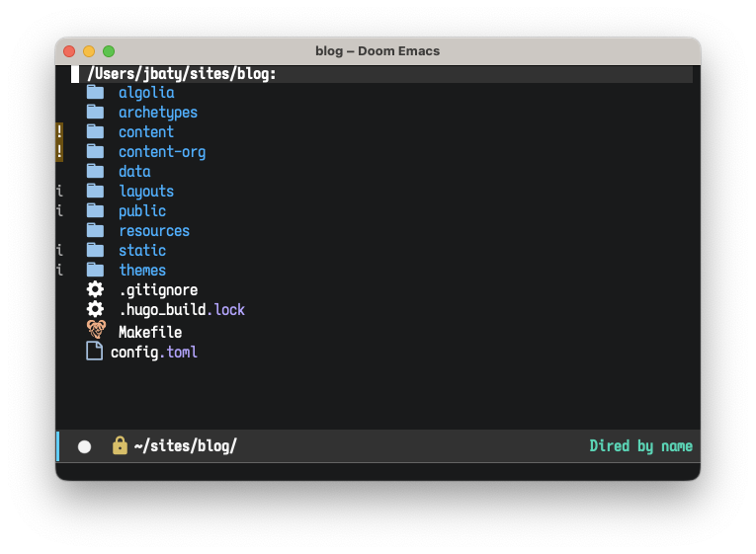756x554 pixels.
Task: Click the resources folder icon
Action: tap(96, 230)
